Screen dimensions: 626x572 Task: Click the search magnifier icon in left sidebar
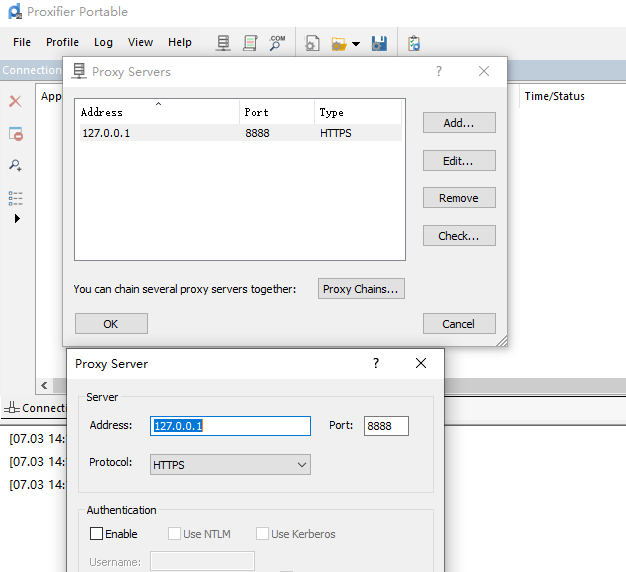(x=15, y=165)
